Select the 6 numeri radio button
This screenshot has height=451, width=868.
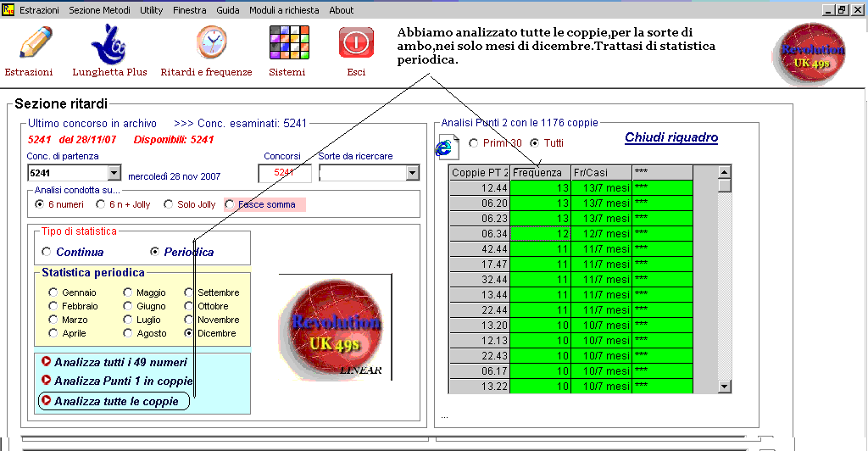[x=39, y=204]
